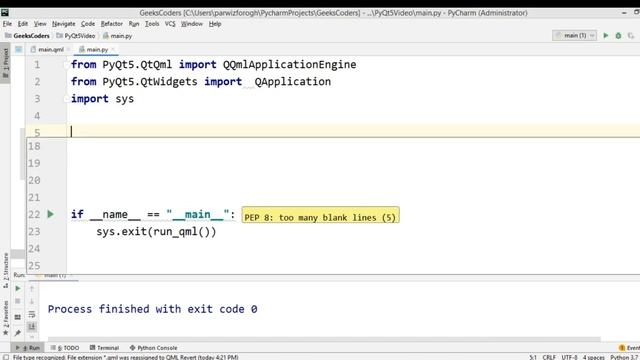Click sys.exit(run_qml()) on line 23
This screenshot has width=640, height=360.
pos(156,232)
